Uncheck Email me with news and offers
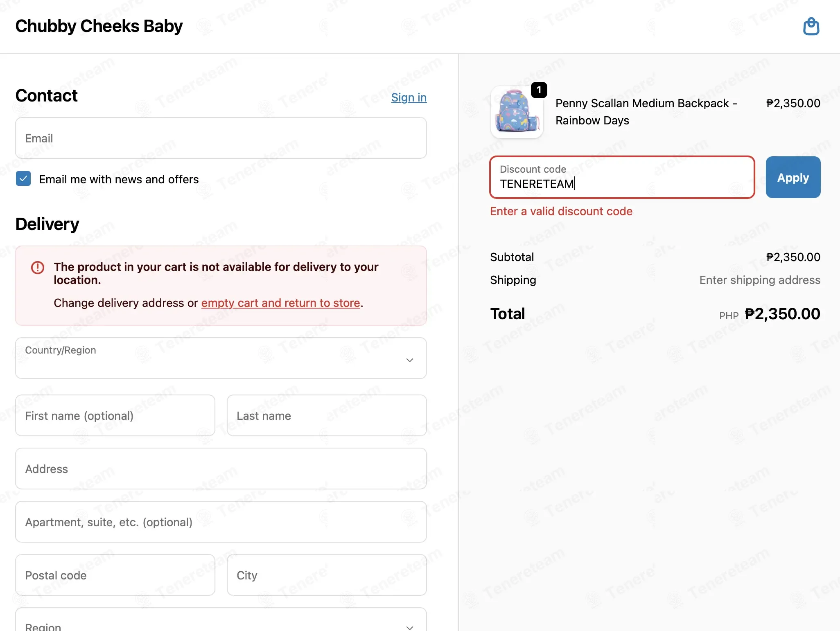This screenshot has width=840, height=631. [23, 179]
